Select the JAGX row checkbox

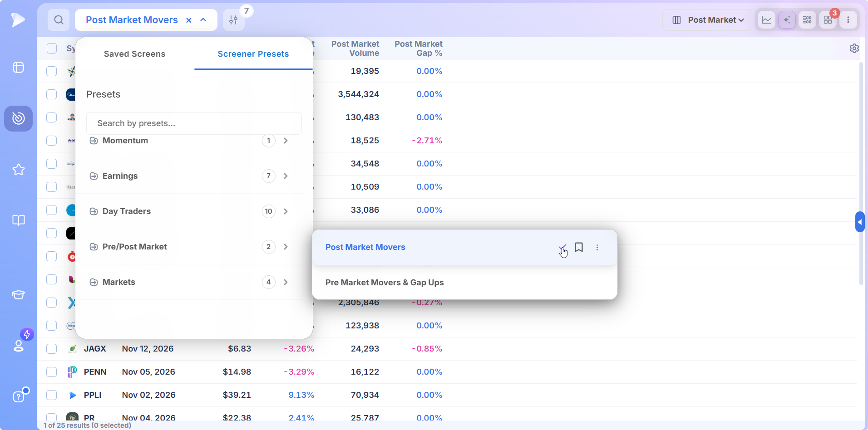pyautogui.click(x=52, y=349)
